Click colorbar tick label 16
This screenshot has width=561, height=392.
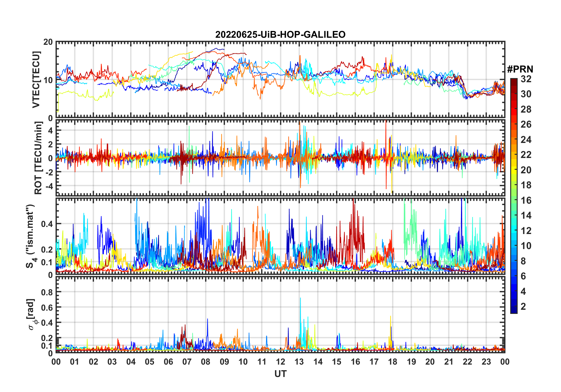point(526,200)
